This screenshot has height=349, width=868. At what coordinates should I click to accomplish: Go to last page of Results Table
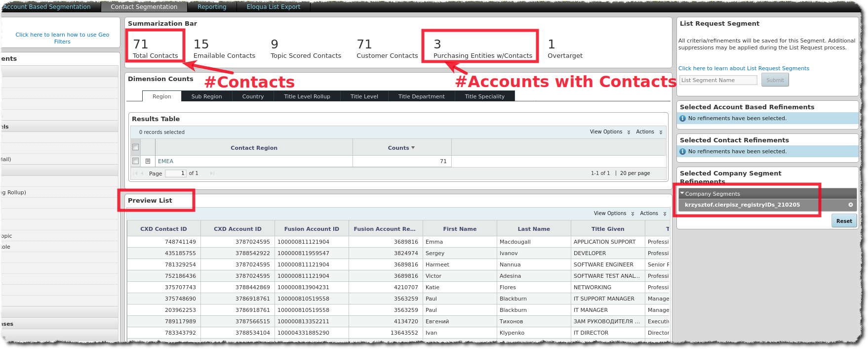coord(212,174)
